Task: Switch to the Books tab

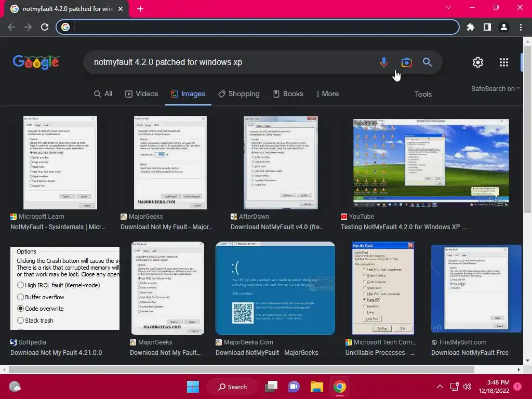Action: (x=288, y=94)
